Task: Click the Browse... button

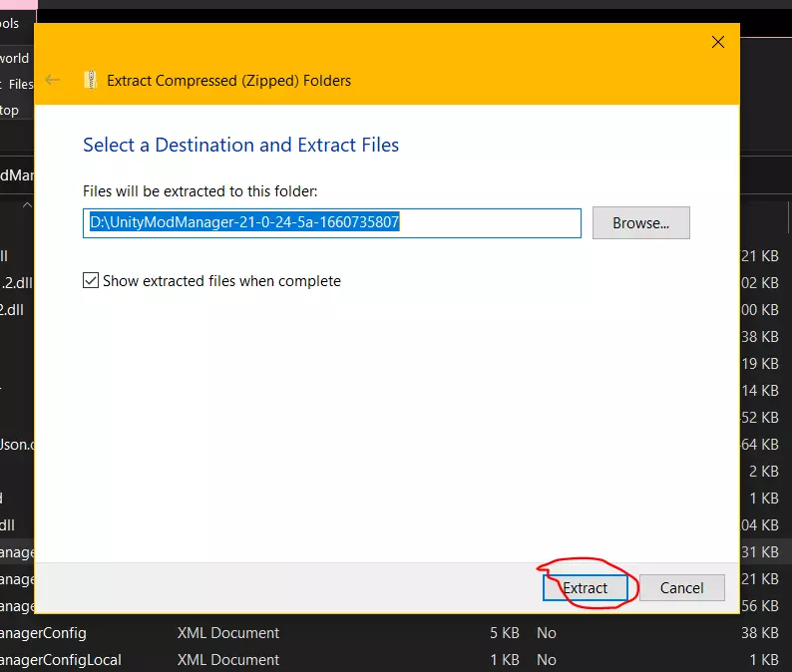Action: pyautogui.click(x=640, y=223)
